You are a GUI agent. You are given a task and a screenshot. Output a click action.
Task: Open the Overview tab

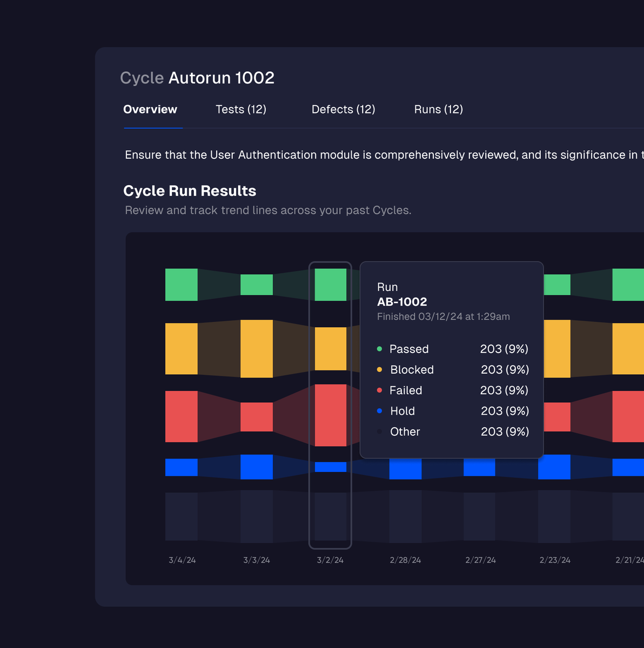pos(150,110)
